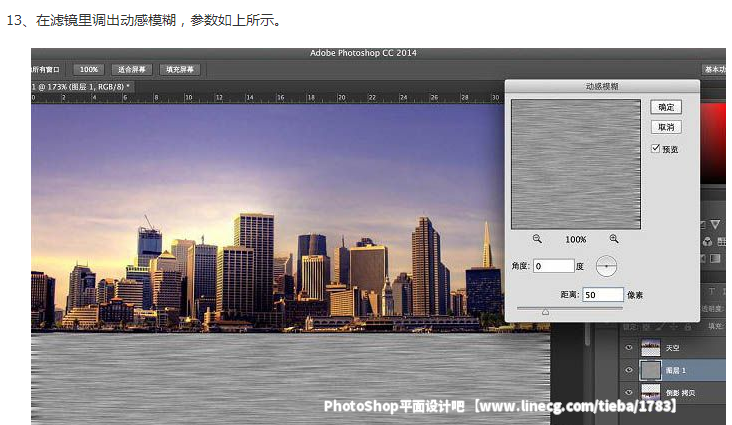Hide the 天空 layer

tap(629, 347)
